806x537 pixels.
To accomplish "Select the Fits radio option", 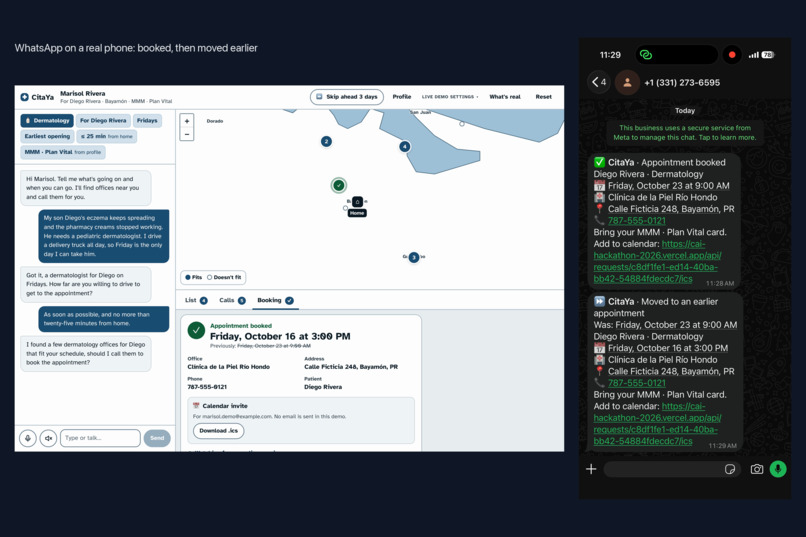I will 194,277.
